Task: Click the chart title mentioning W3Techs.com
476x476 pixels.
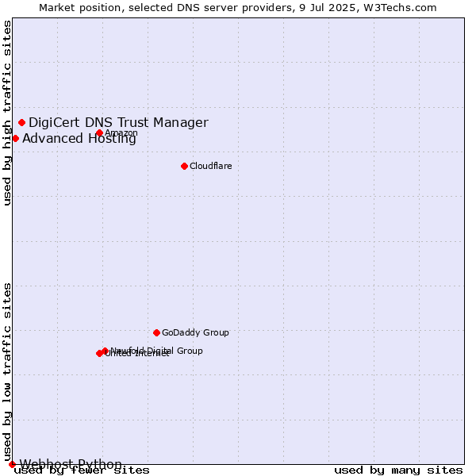Action: pyautogui.click(x=238, y=8)
